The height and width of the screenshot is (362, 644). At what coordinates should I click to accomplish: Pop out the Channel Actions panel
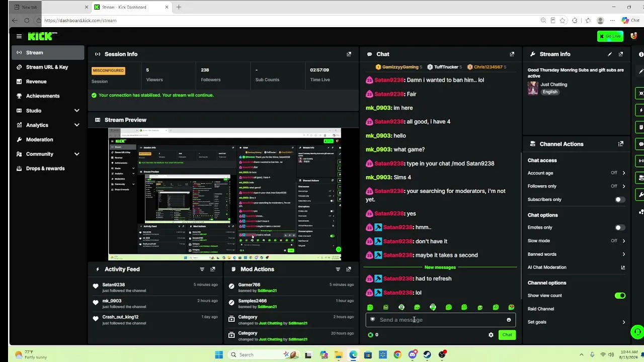click(x=621, y=144)
